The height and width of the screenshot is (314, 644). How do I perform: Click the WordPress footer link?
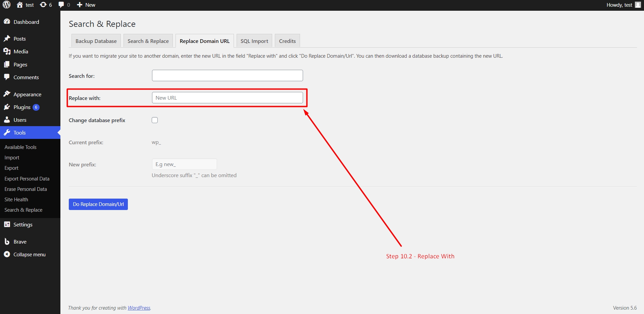click(139, 308)
